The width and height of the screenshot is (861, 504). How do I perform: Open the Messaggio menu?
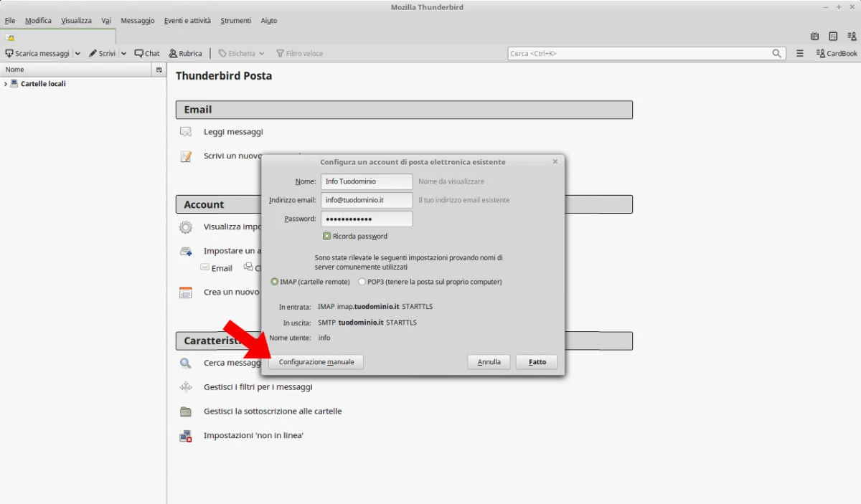coord(138,21)
